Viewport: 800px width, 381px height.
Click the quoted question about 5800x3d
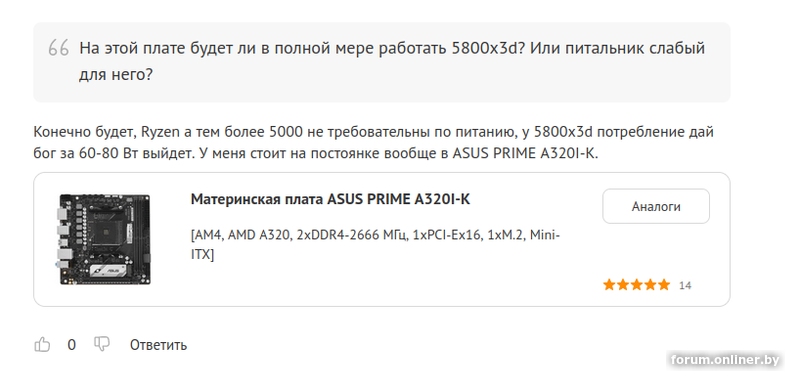pyautogui.click(x=392, y=62)
